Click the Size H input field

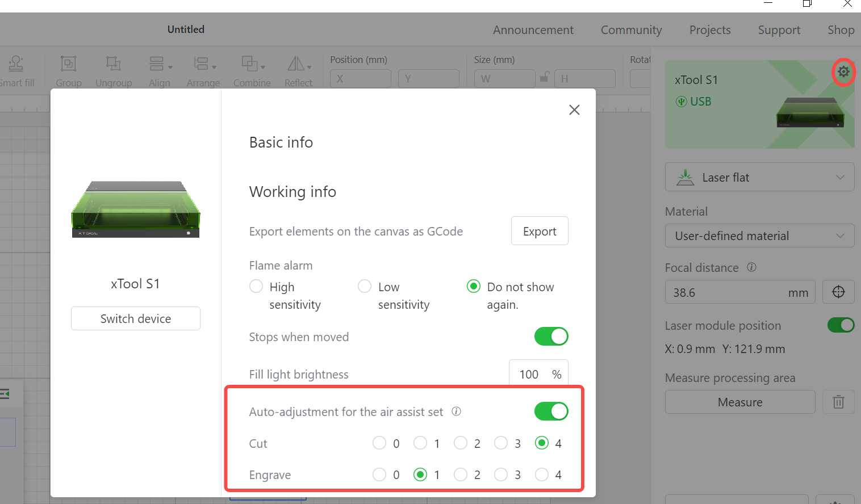[585, 78]
